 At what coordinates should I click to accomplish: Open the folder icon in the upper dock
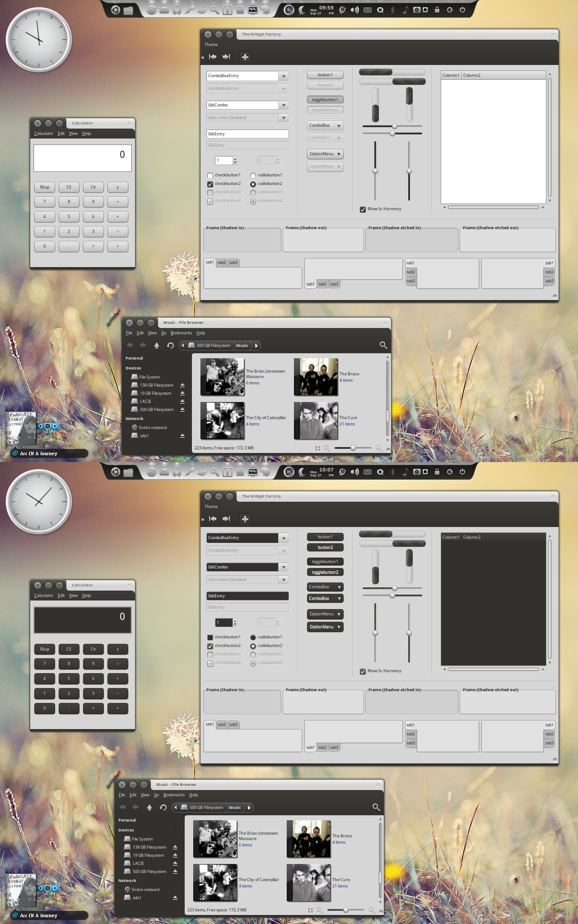[x=128, y=10]
